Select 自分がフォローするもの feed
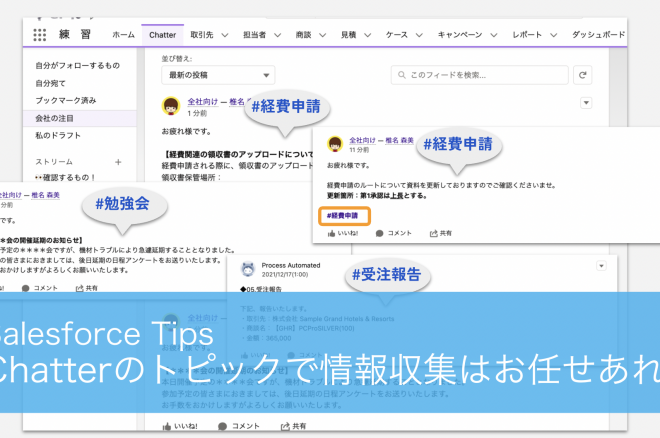The width and height of the screenshot is (660, 438). click(77, 66)
